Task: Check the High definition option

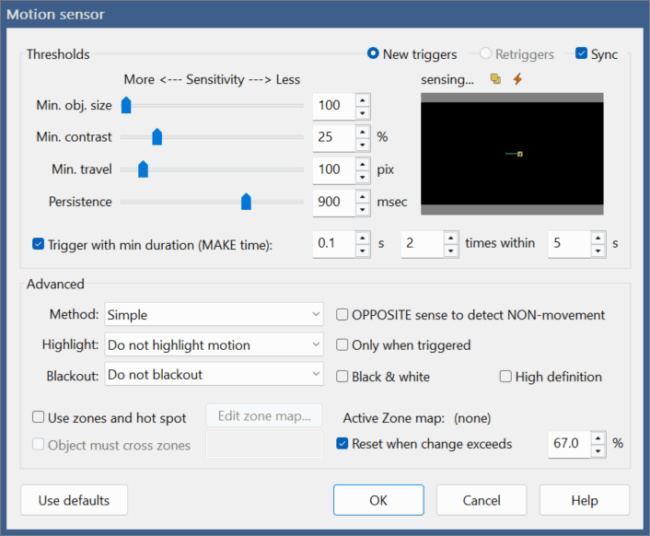Action: coord(506,377)
